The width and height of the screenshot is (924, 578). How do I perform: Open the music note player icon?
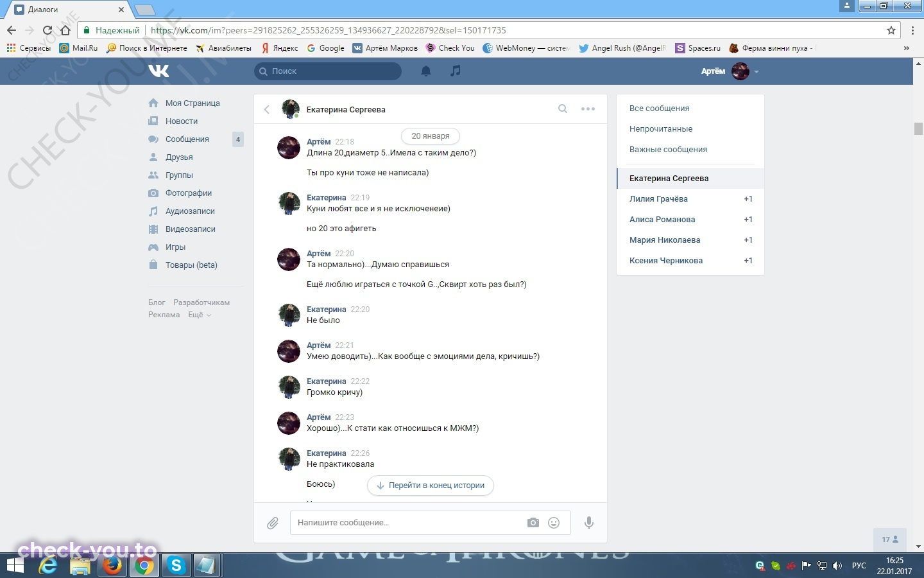[456, 71]
